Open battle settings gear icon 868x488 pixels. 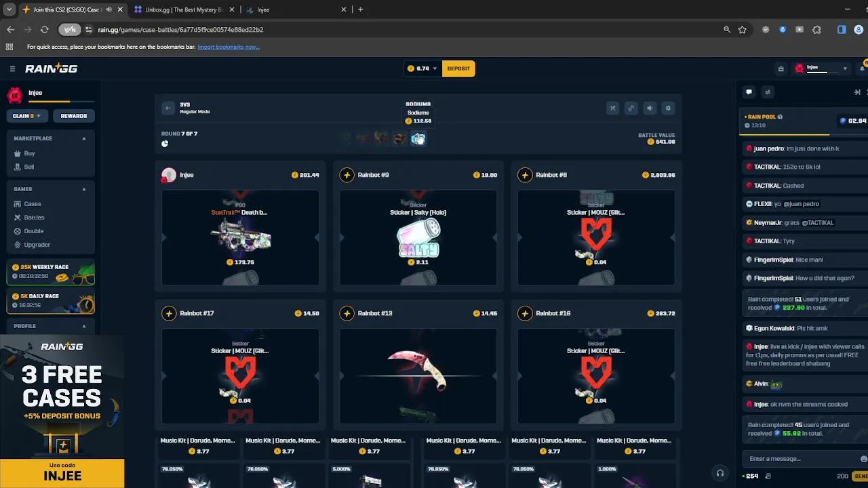coord(668,108)
